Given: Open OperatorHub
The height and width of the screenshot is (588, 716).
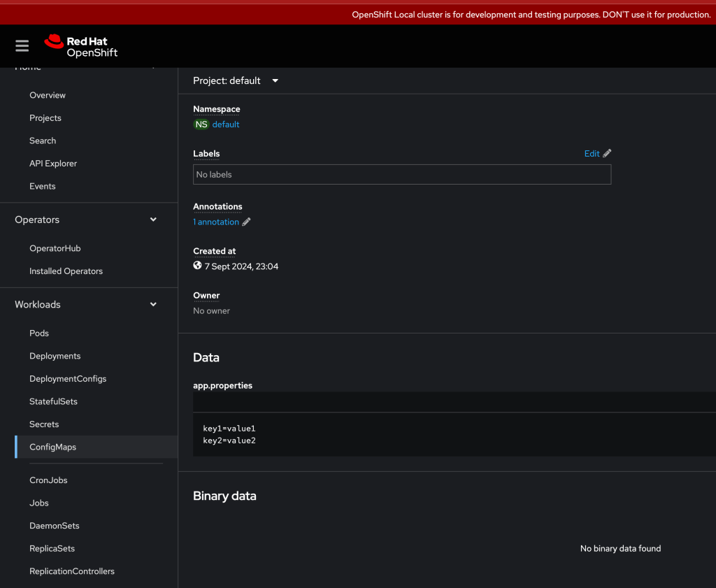Looking at the screenshot, I should click(55, 248).
